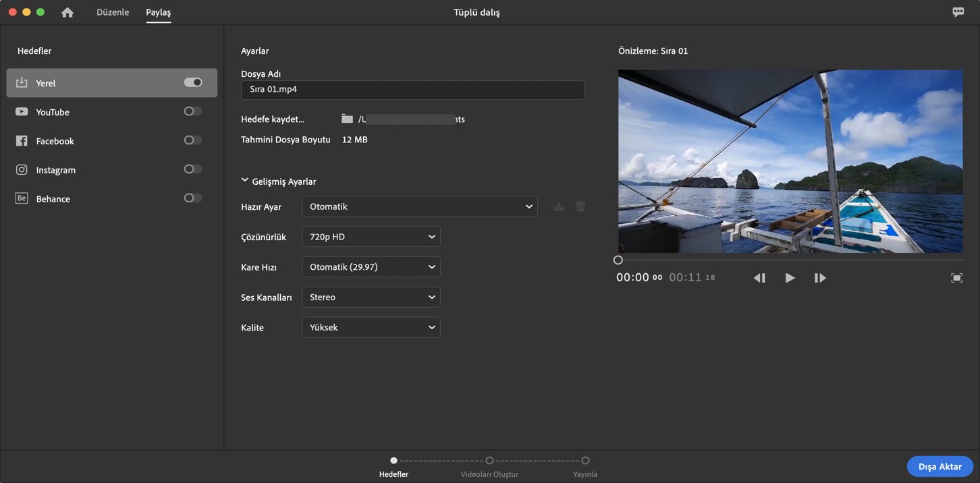The image size is (980, 483).
Task: Disable the Yerel destination toggle
Action: tap(193, 82)
